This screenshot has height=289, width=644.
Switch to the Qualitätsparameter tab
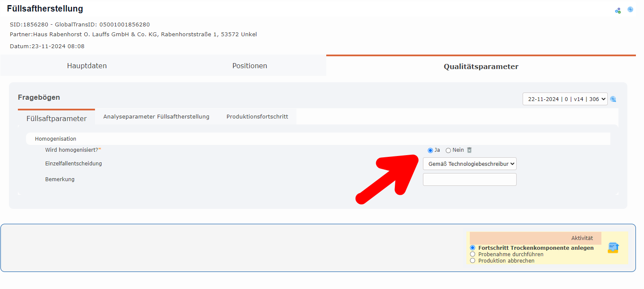pos(481,66)
